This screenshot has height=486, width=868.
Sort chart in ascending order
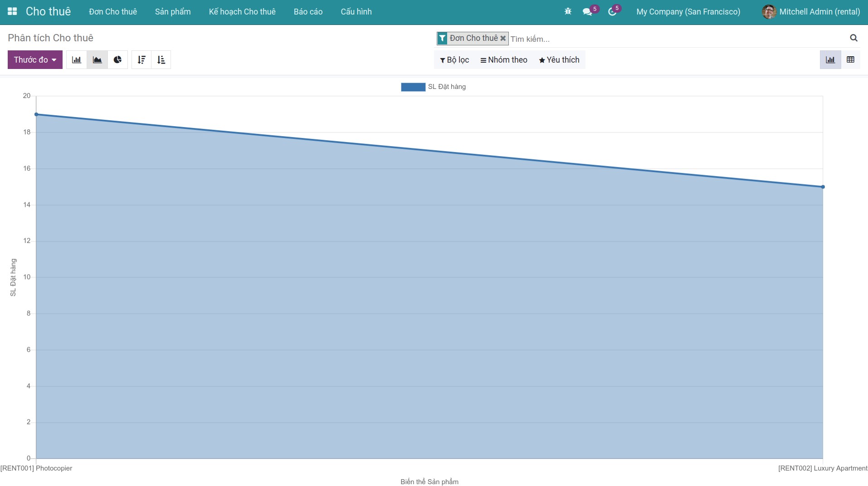[x=161, y=60]
